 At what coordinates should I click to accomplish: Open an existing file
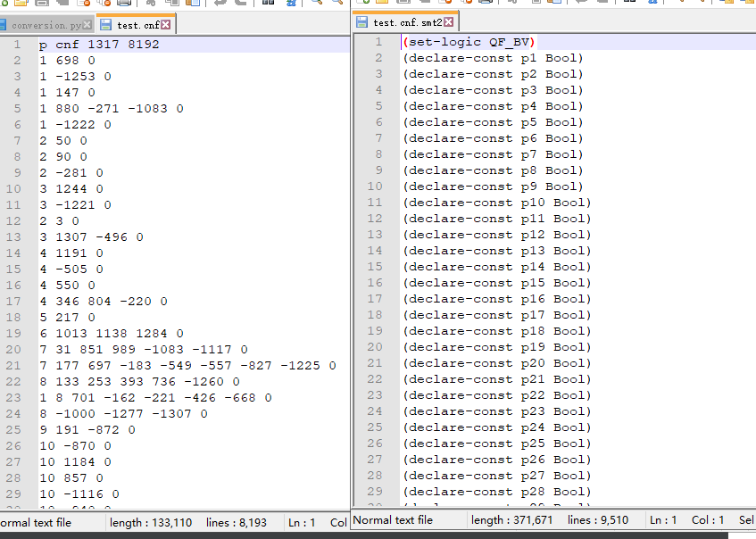(x=21, y=4)
